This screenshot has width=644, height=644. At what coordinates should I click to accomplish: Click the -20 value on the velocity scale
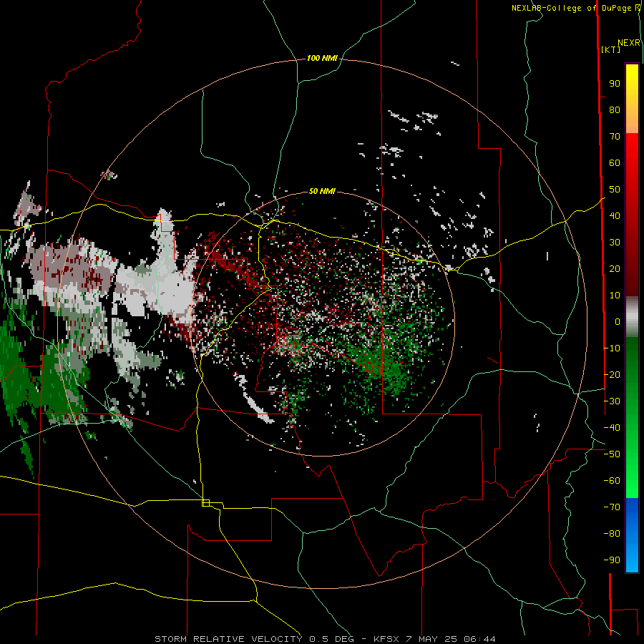tap(612, 374)
